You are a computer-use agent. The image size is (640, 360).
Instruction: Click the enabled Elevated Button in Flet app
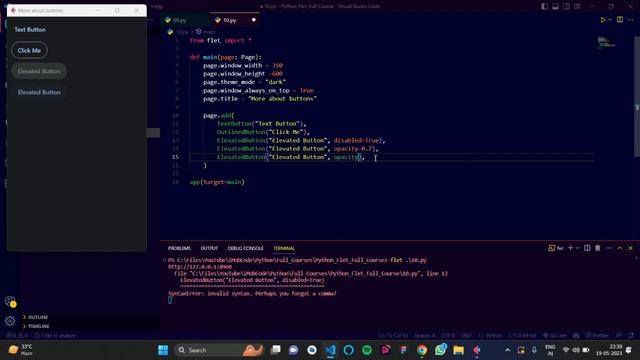click(x=39, y=92)
